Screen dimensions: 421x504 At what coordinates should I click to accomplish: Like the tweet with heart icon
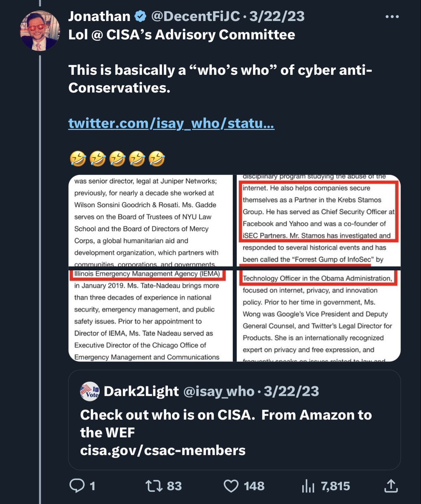[230, 486]
